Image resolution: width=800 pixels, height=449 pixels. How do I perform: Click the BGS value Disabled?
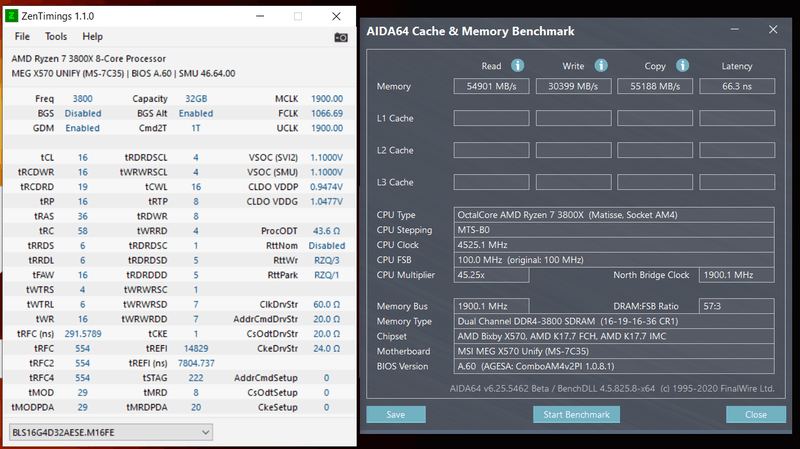pos(83,113)
